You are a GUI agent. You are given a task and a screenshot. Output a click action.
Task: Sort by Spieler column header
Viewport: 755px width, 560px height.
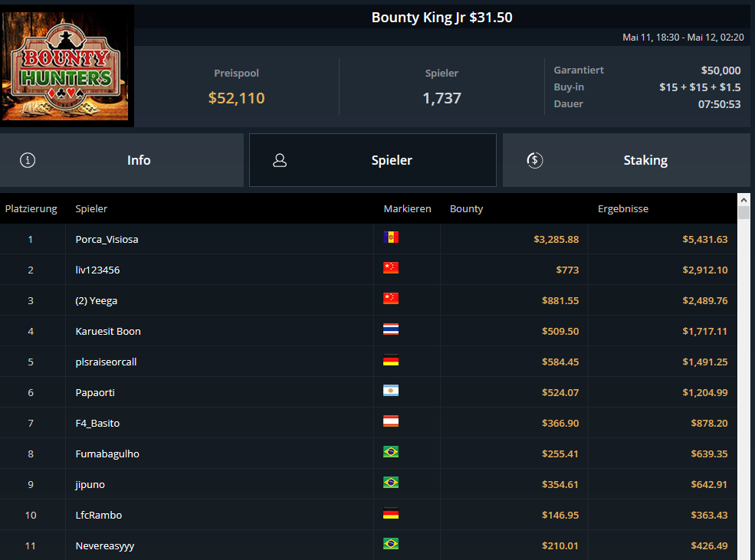click(91, 209)
